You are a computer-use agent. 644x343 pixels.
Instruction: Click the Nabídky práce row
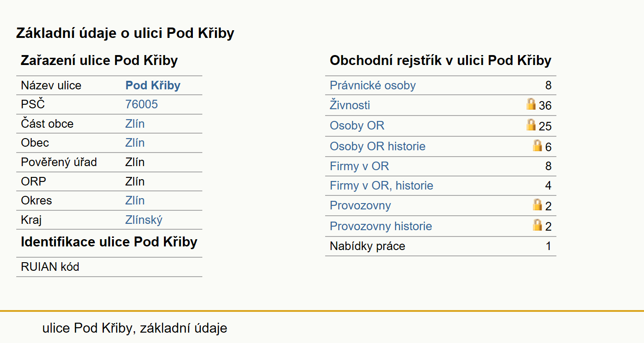pyautogui.click(x=441, y=246)
